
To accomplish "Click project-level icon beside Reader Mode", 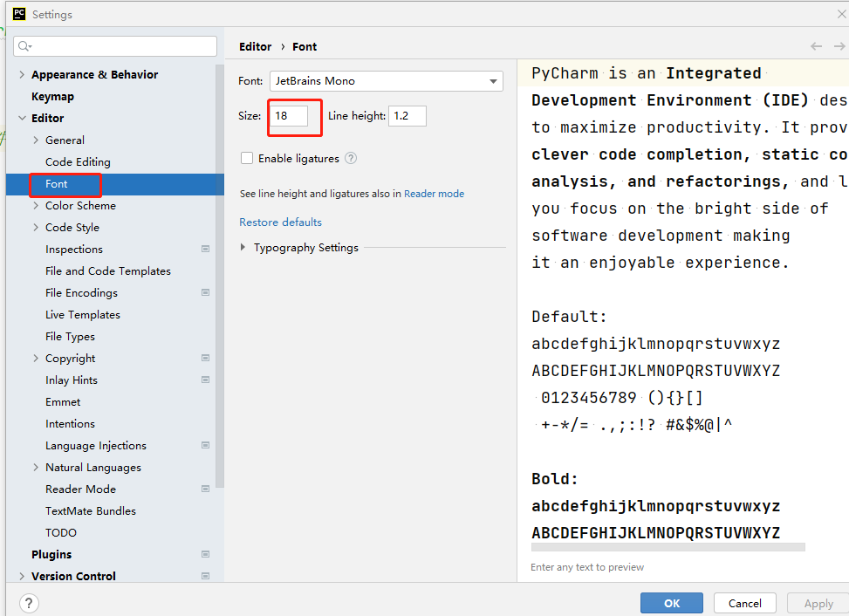I will pyautogui.click(x=206, y=489).
